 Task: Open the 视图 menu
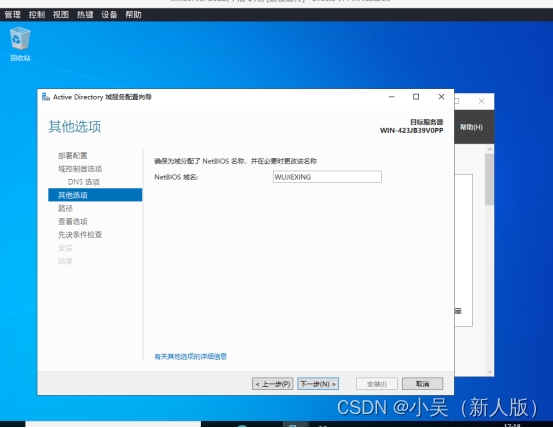(x=61, y=14)
